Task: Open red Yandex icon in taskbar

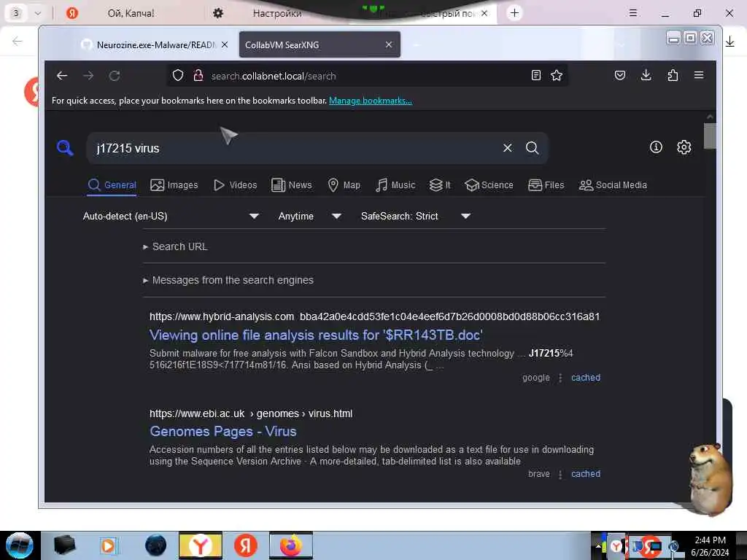Action: tap(246, 545)
